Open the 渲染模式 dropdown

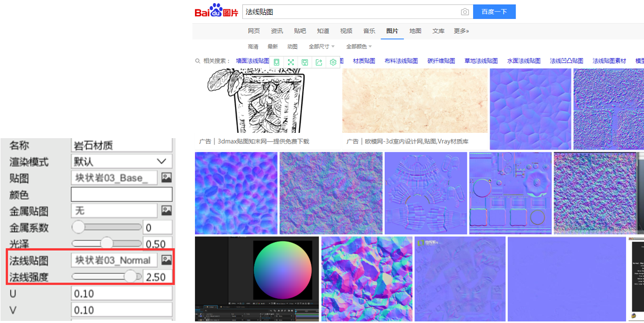pos(121,161)
